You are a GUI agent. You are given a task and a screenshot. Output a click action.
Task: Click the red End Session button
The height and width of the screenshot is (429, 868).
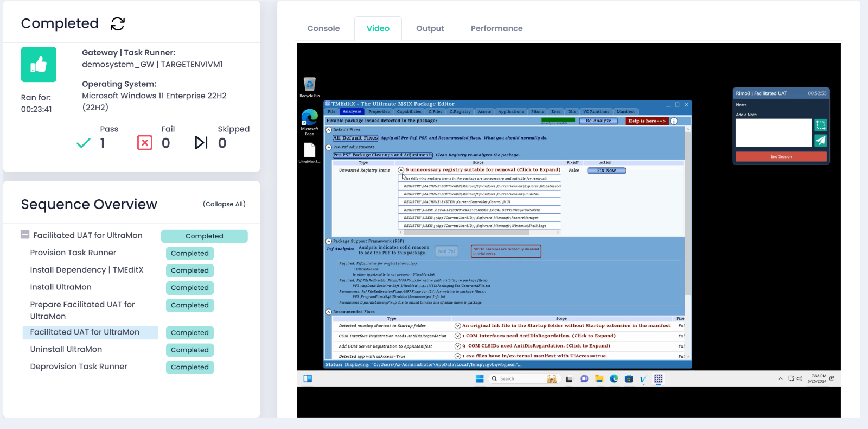[x=781, y=156]
